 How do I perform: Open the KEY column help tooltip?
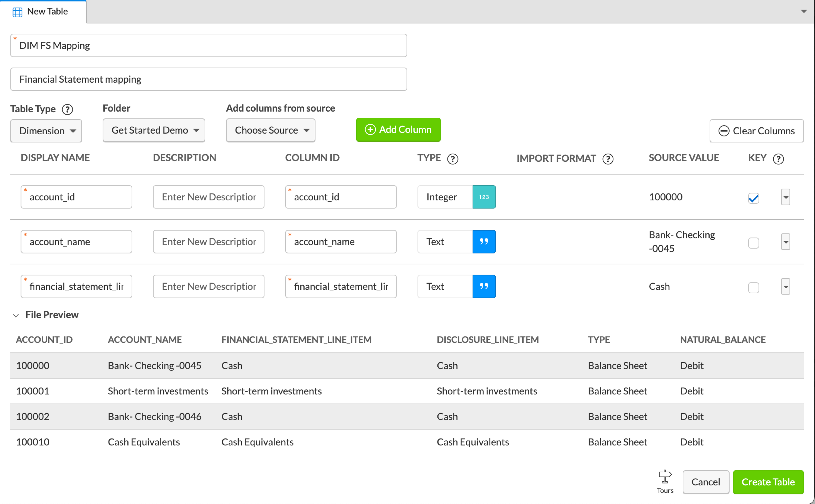point(778,159)
